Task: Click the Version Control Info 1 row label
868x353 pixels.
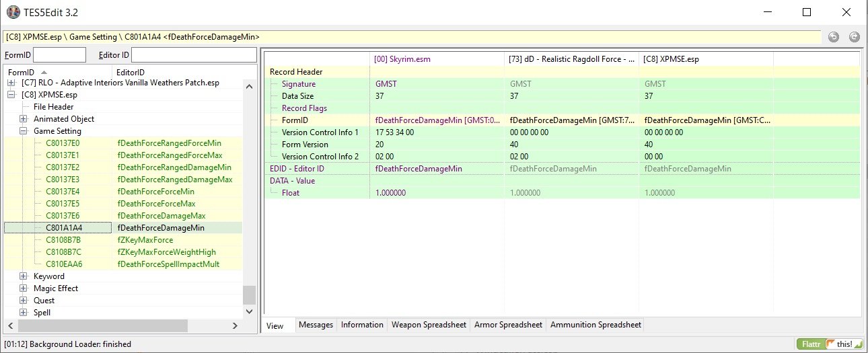Action: (x=320, y=132)
